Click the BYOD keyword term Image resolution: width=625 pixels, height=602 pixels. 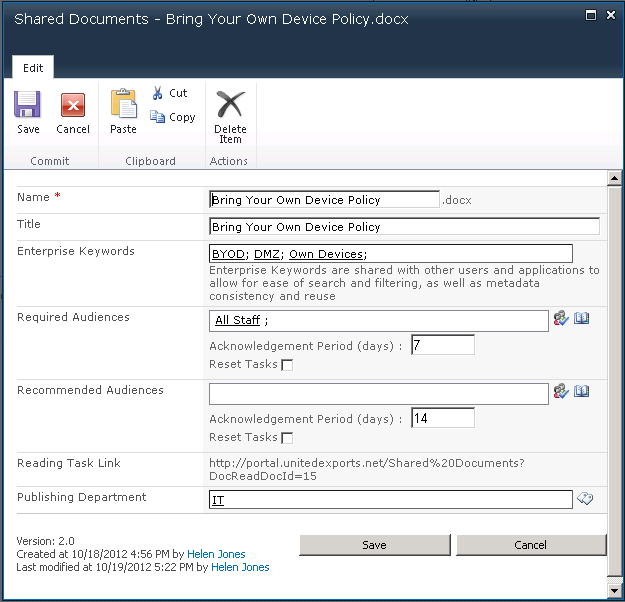click(228, 254)
